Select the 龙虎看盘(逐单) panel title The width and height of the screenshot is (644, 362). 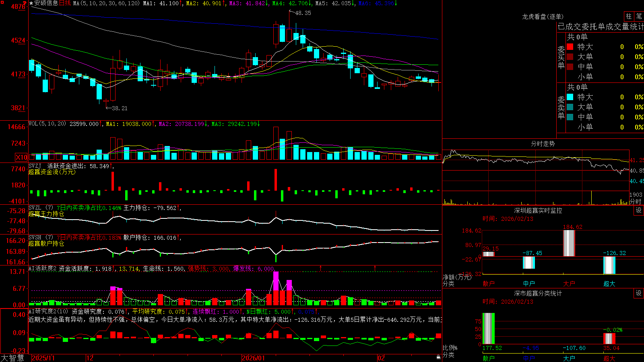tap(543, 16)
